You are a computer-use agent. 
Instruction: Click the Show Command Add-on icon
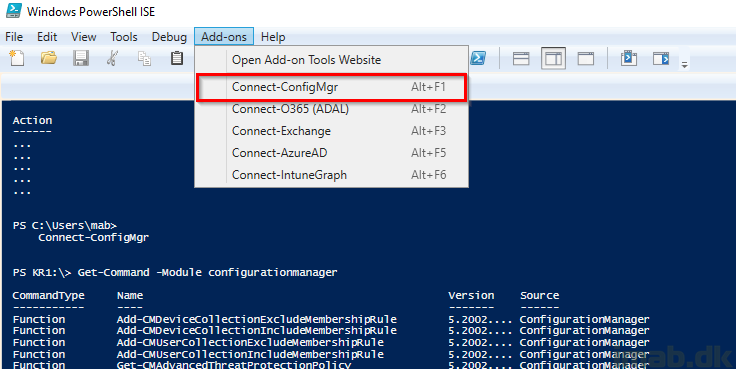pyautogui.click(x=661, y=59)
